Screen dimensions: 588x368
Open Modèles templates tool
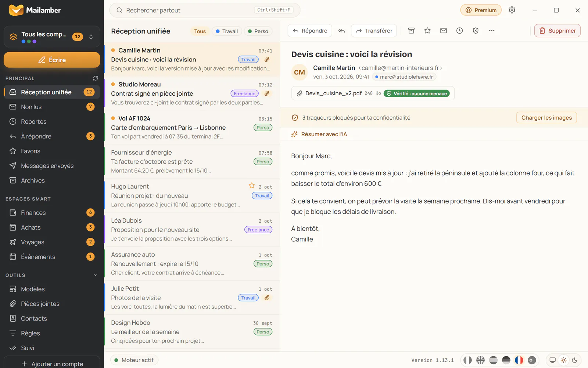[x=52, y=289]
